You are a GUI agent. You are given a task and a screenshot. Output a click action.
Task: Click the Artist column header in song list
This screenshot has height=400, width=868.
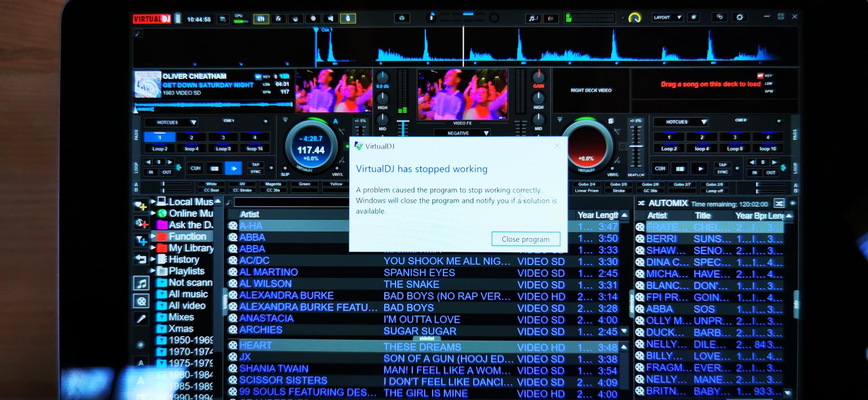pyautogui.click(x=250, y=214)
